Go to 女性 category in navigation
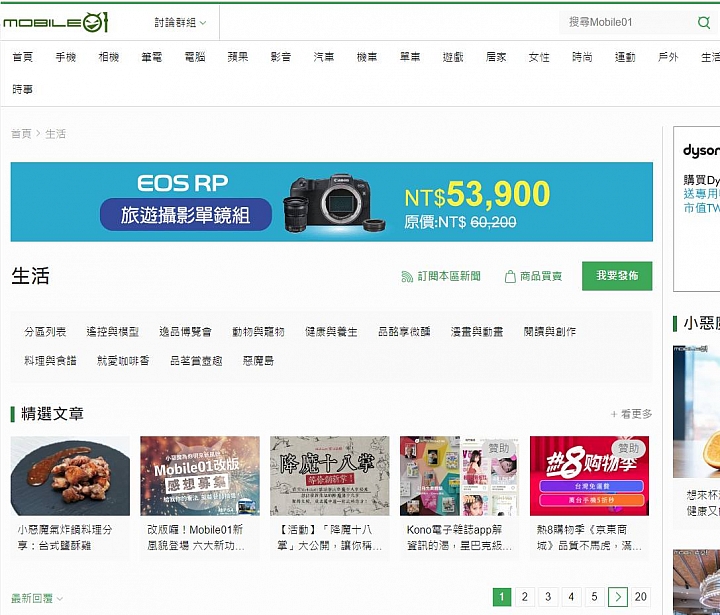The height and width of the screenshot is (615, 720). (539, 57)
